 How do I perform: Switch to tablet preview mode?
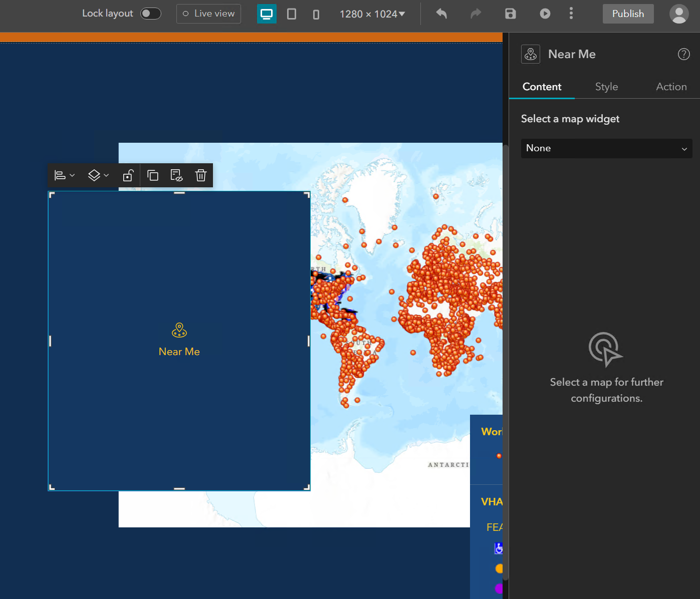292,14
